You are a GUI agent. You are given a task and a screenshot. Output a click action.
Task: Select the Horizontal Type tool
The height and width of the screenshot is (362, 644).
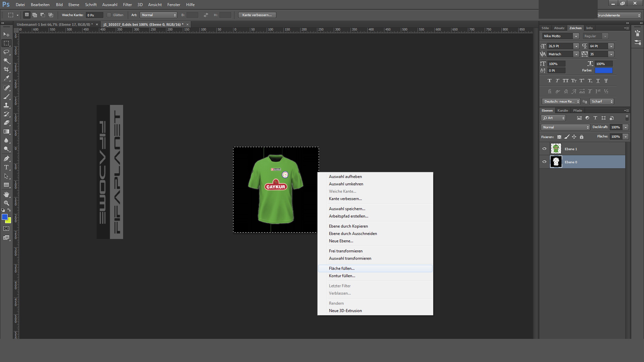[x=6, y=167]
